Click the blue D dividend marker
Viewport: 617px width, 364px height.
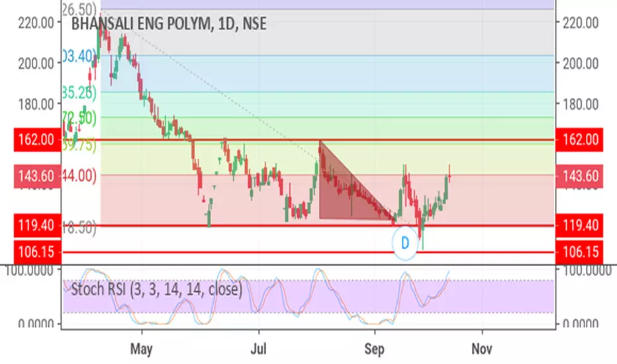click(405, 243)
